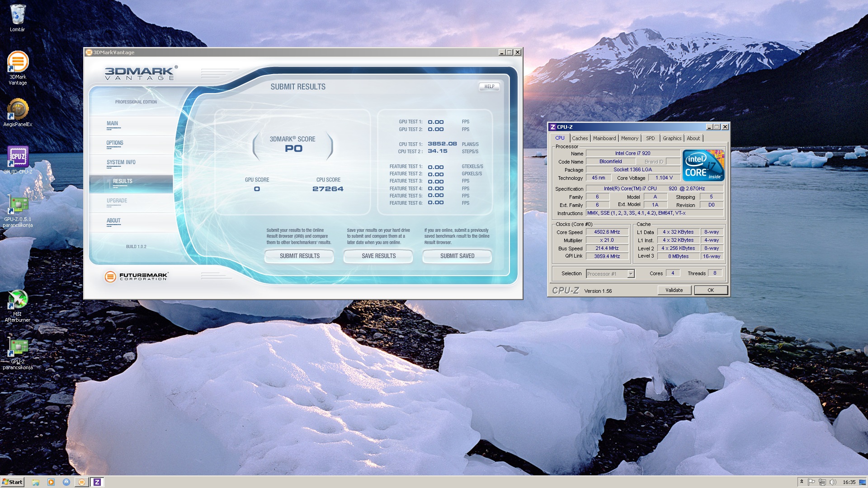Viewport: 868px width, 488px height.
Task: Expand the Processor #1 selection dropdown
Action: pyautogui.click(x=631, y=274)
